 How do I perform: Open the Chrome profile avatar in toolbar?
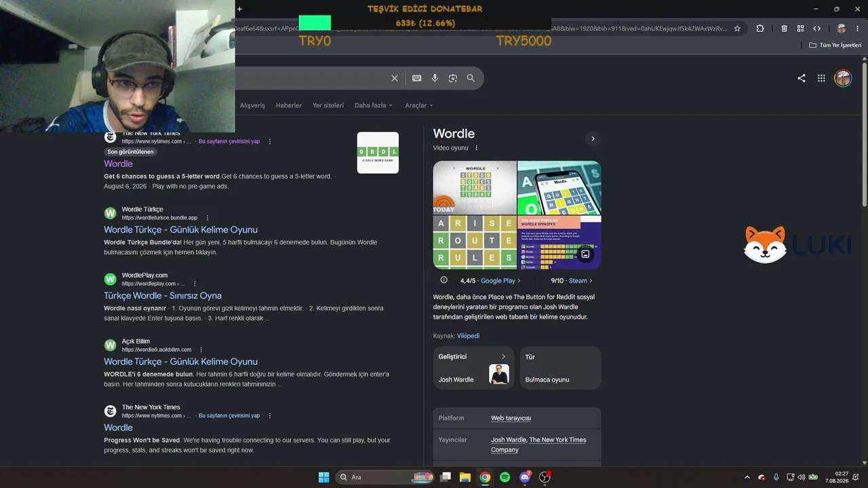(x=842, y=28)
